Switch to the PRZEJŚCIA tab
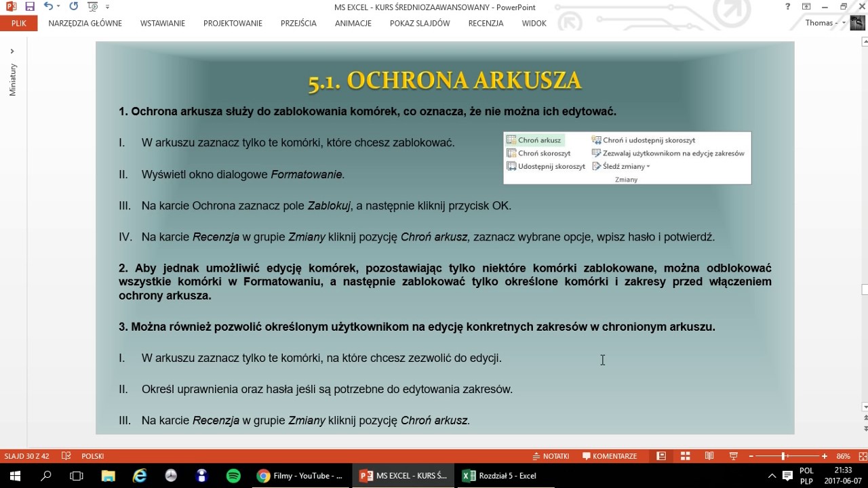Viewport: 868px width, 488px height. click(298, 23)
